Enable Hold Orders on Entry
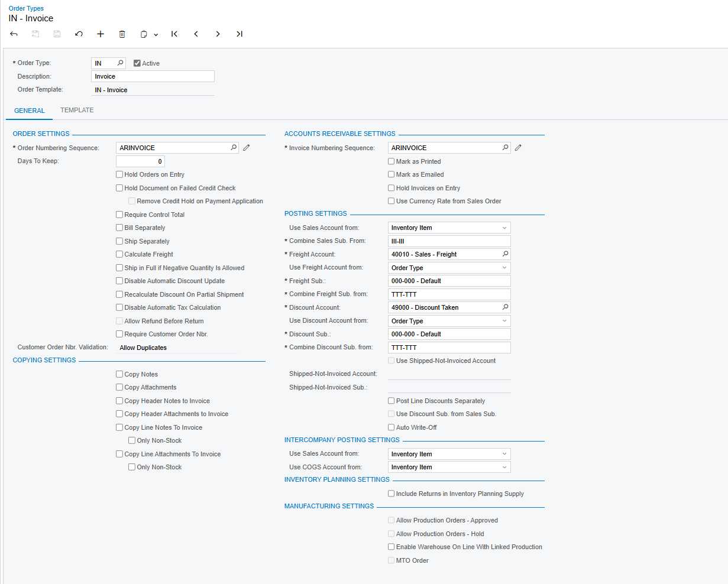728x584 pixels. point(119,174)
